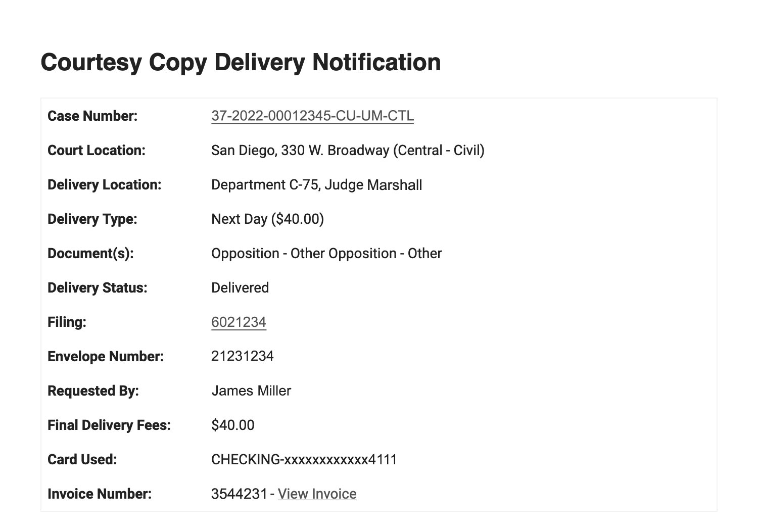Viewport: 758px width, 532px height.
Task: Click the Delivery Location label
Action: click(x=105, y=184)
